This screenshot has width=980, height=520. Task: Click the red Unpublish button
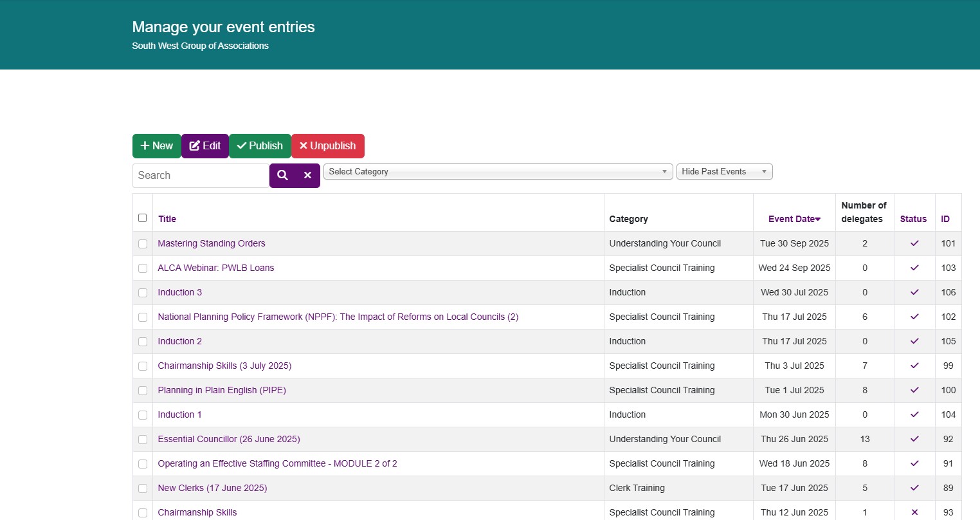click(x=328, y=146)
